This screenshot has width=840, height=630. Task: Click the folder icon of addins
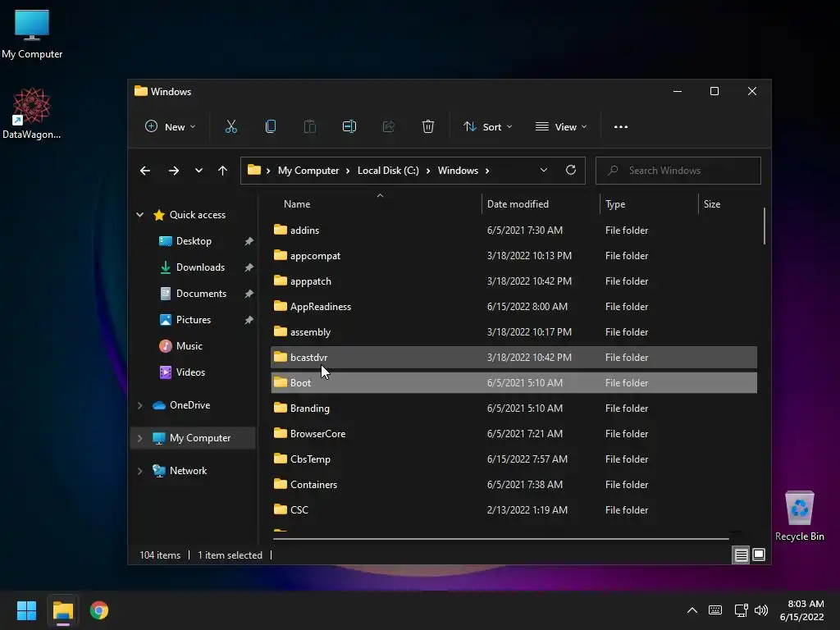click(281, 230)
